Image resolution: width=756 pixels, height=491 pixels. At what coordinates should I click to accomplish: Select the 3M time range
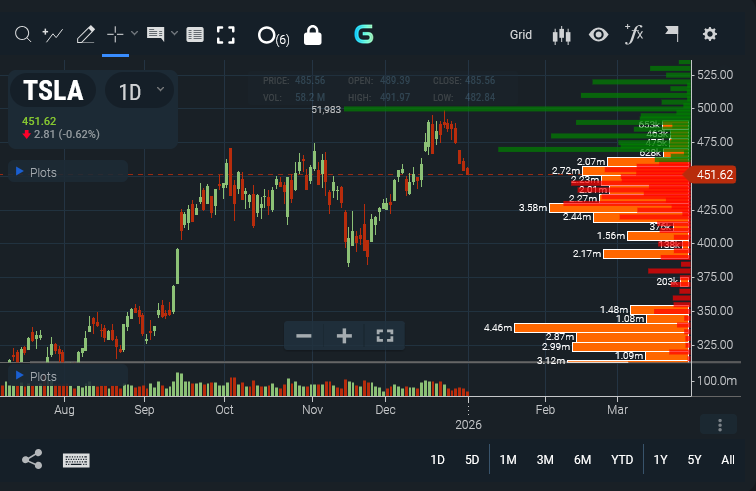click(x=545, y=460)
